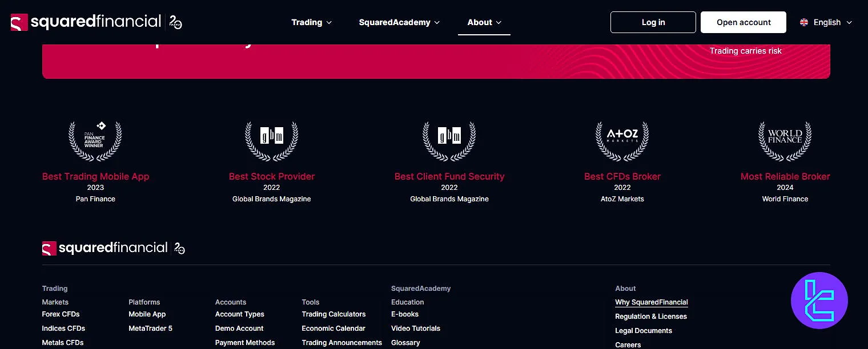The image size is (868, 349).
Task: Click the Best Client Fund Security badge
Action: (x=449, y=141)
